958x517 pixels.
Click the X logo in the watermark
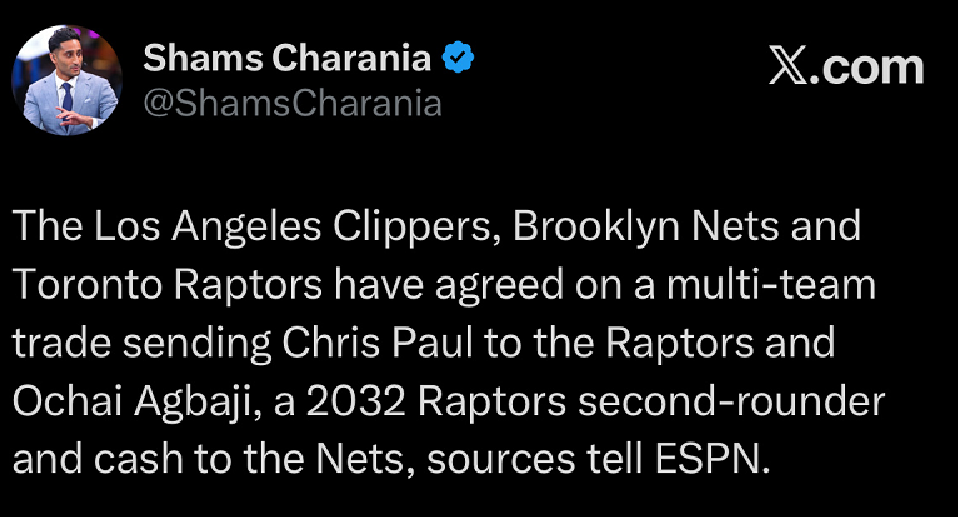[x=790, y=68]
